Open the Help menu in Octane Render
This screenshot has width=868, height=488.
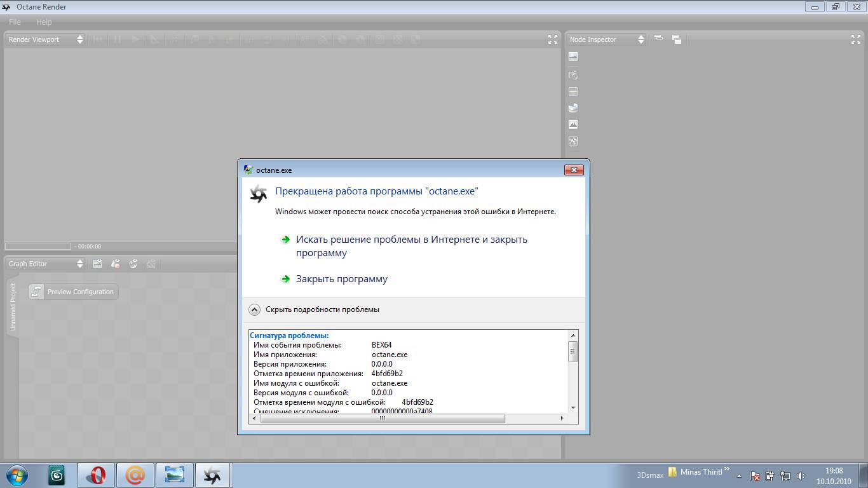pos(44,22)
